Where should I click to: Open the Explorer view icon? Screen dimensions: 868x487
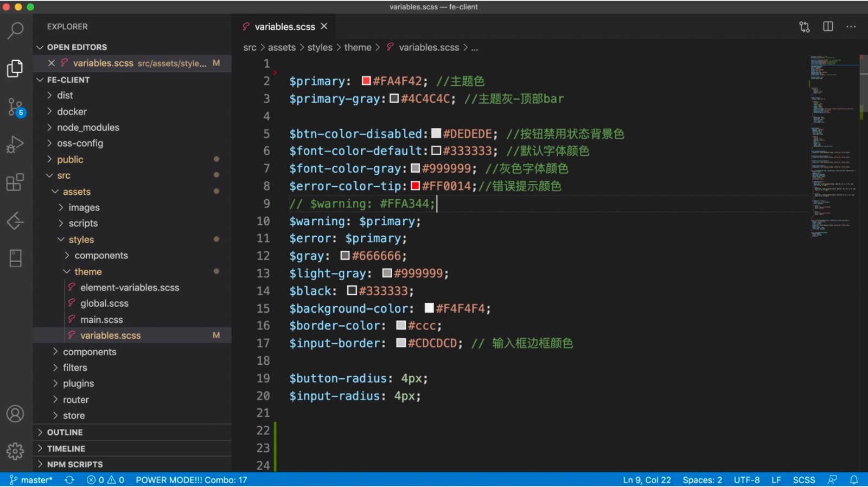pyautogui.click(x=15, y=68)
